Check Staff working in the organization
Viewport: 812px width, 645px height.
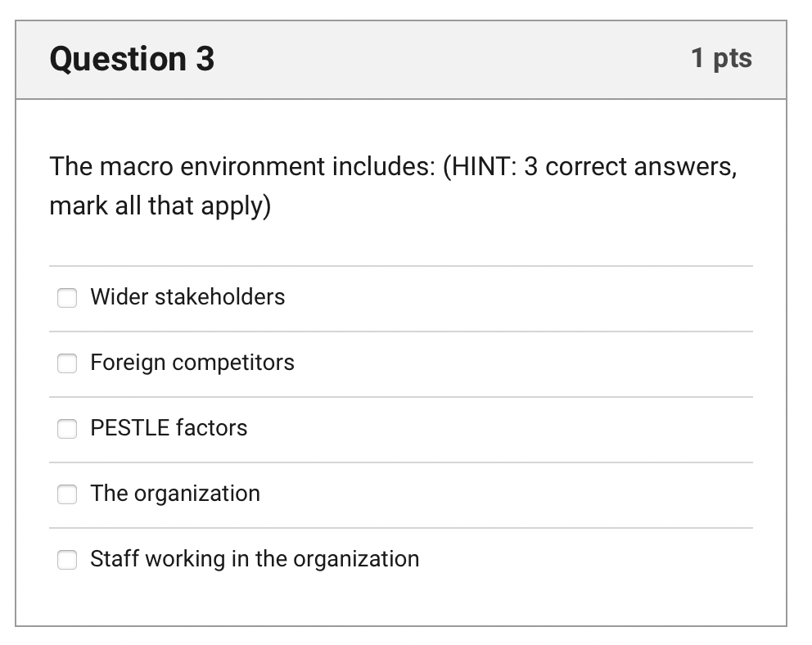pyautogui.click(x=67, y=560)
